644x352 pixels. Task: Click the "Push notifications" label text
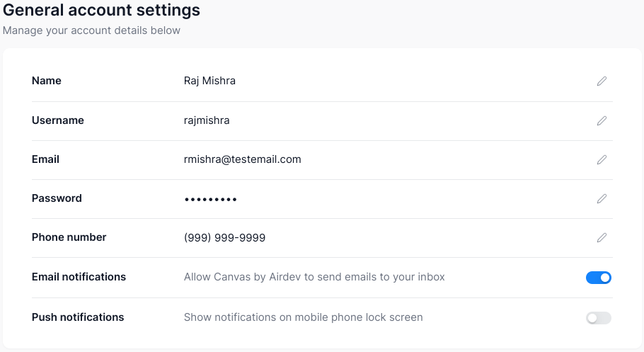[78, 317]
